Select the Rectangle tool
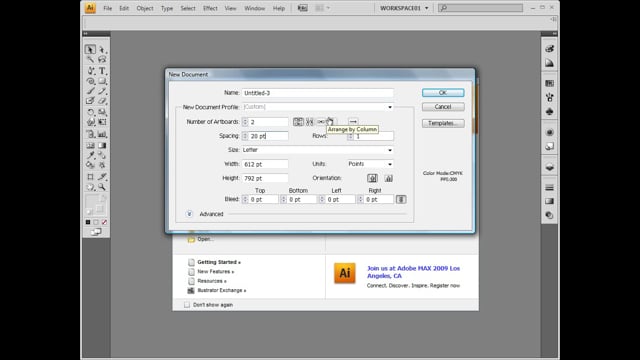Screen dimensions: 640x360 click(102, 81)
